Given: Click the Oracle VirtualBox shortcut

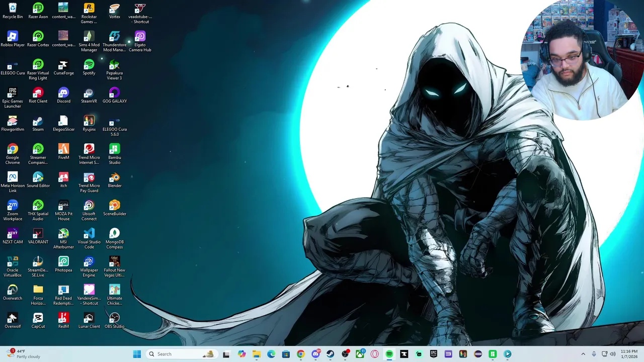Looking at the screenshot, I should click(13, 267).
